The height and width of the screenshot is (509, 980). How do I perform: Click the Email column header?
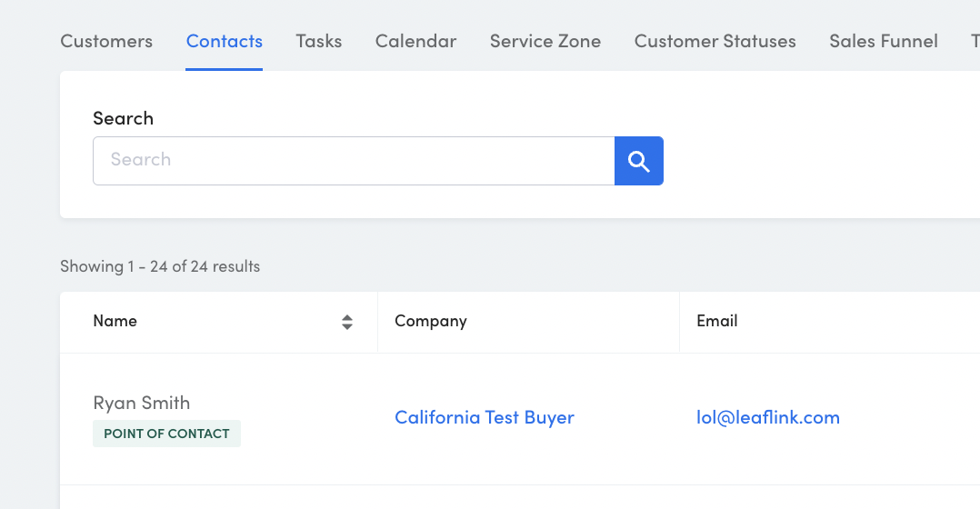click(717, 321)
